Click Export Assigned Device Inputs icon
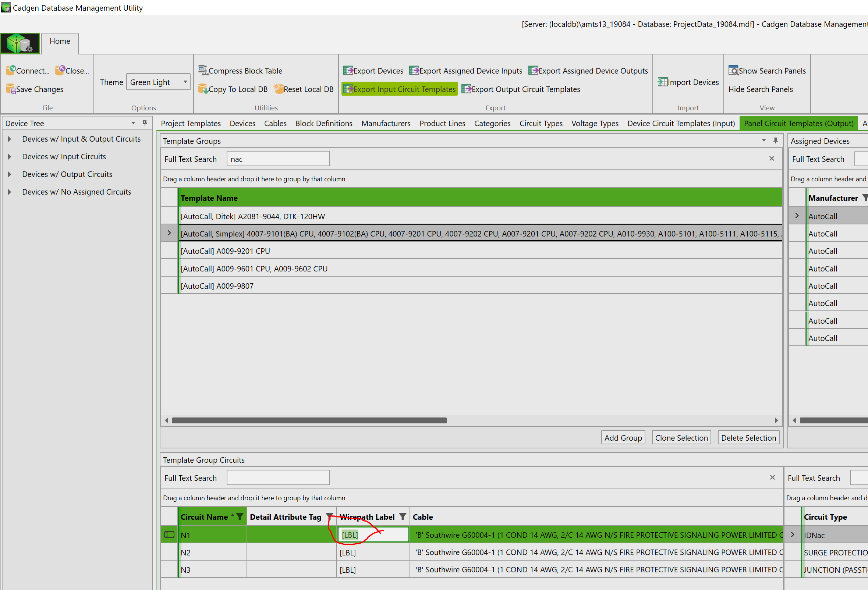The width and height of the screenshot is (868, 590). click(414, 70)
